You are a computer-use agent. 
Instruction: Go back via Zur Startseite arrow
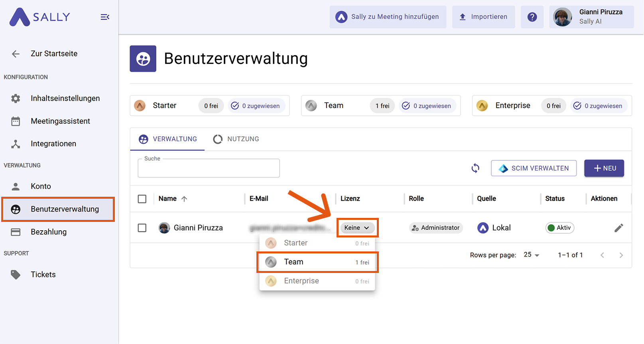[16, 54]
